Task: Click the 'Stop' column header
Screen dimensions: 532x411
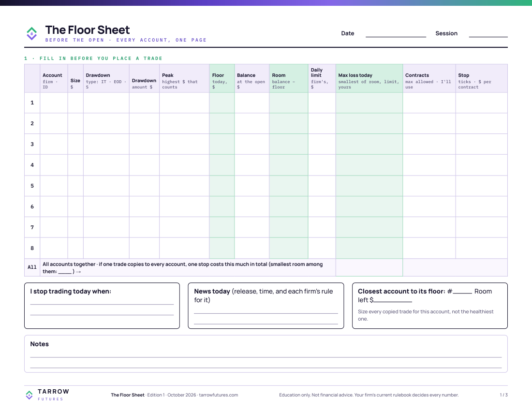Action: (x=481, y=78)
